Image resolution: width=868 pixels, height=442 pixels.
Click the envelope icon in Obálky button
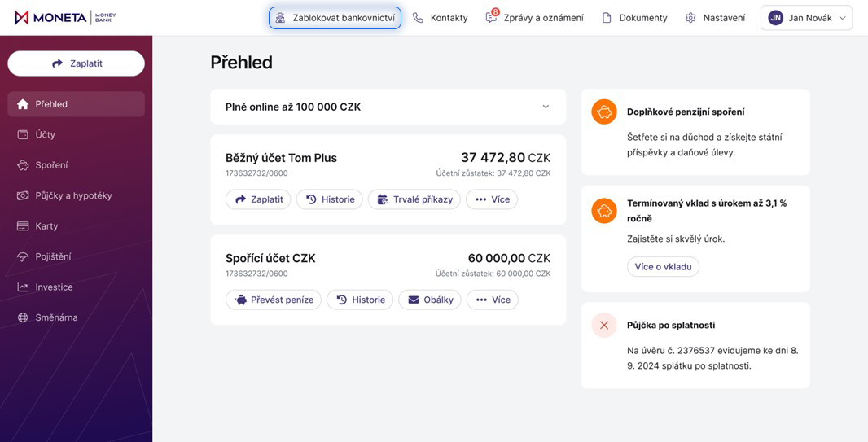coord(414,300)
